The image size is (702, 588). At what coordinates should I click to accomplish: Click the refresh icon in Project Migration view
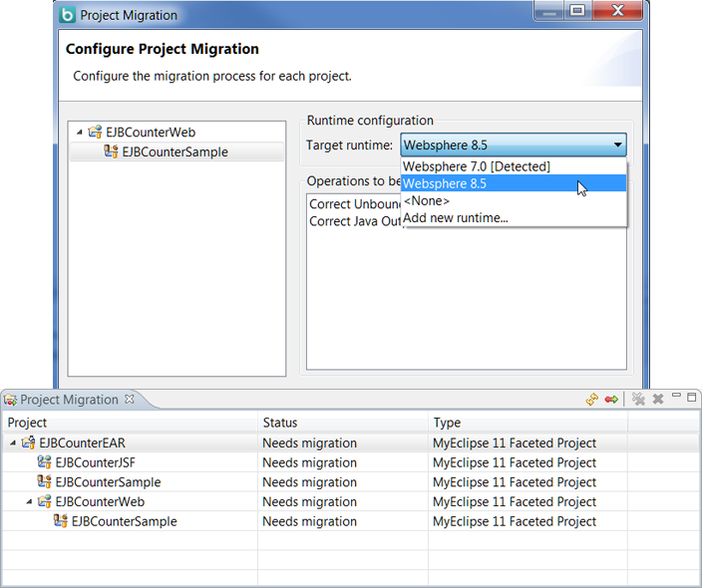point(592,400)
